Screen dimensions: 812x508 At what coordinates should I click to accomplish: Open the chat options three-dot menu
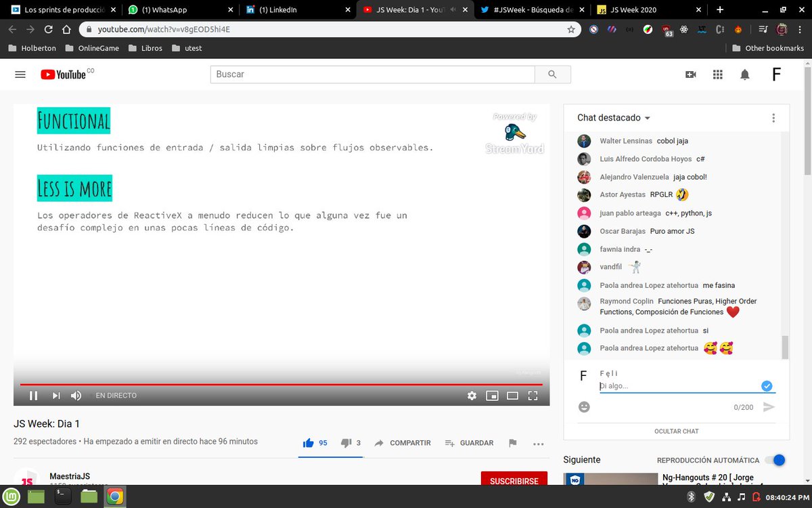(x=773, y=118)
